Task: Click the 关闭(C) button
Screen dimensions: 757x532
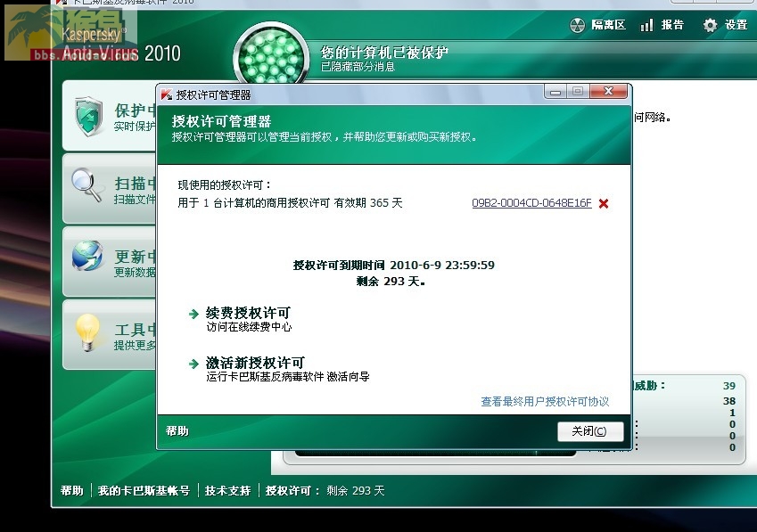Action: pyautogui.click(x=590, y=431)
